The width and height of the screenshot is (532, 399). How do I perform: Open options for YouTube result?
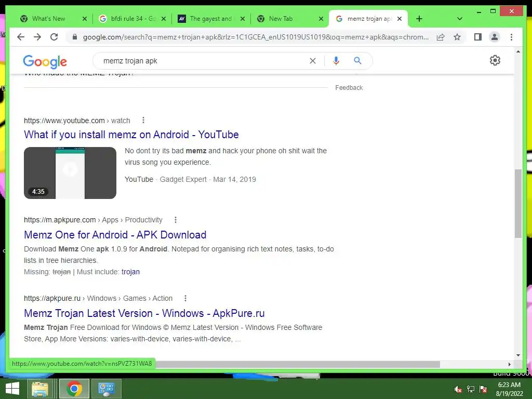pyautogui.click(x=143, y=120)
